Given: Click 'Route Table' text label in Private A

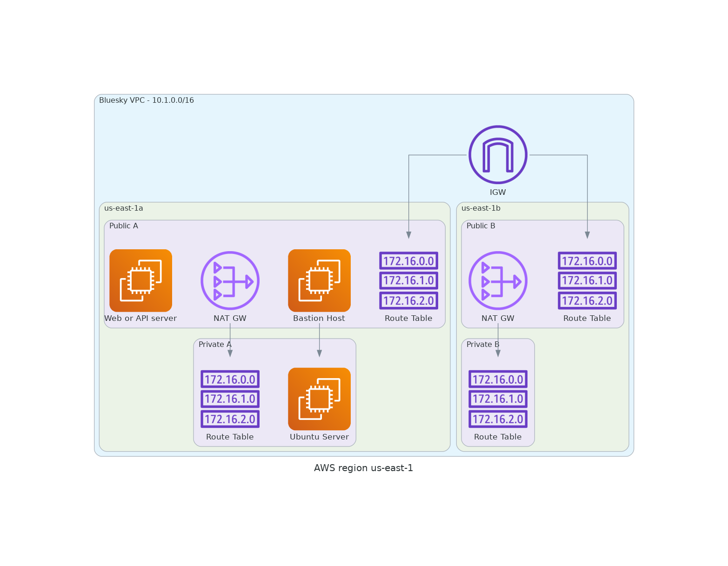Looking at the screenshot, I should [x=230, y=437].
